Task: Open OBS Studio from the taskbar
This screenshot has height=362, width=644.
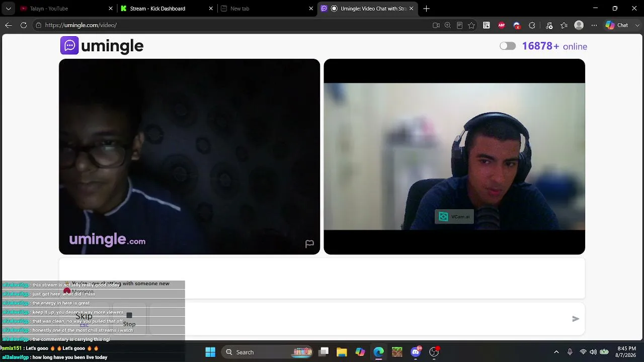Action: click(434, 352)
